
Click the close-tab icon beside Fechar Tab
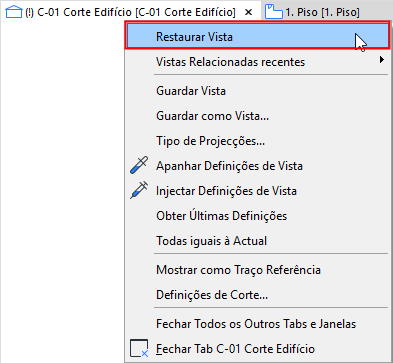pos(139,349)
